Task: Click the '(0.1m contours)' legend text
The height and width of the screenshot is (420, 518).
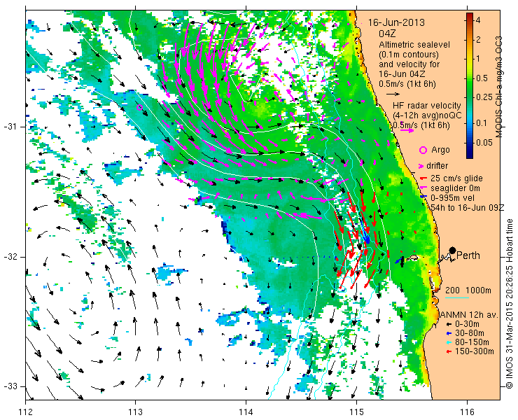Action: pyautogui.click(x=409, y=54)
